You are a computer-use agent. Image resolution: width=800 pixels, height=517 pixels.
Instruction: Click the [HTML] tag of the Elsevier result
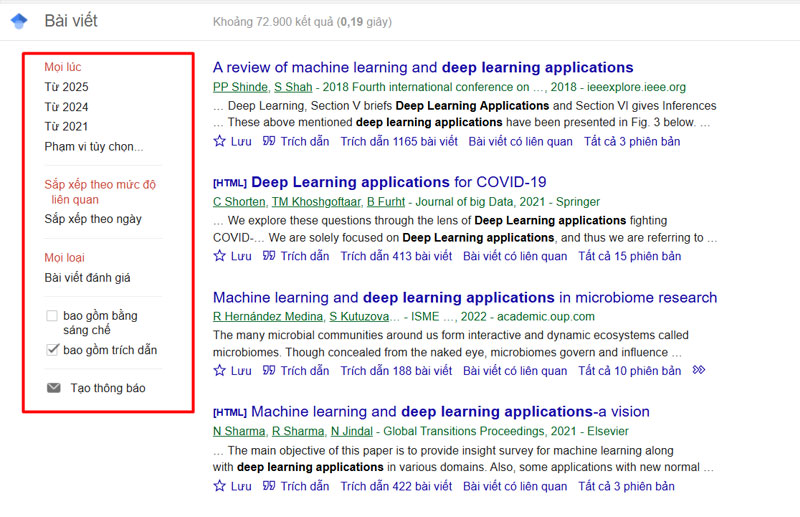tap(229, 412)
